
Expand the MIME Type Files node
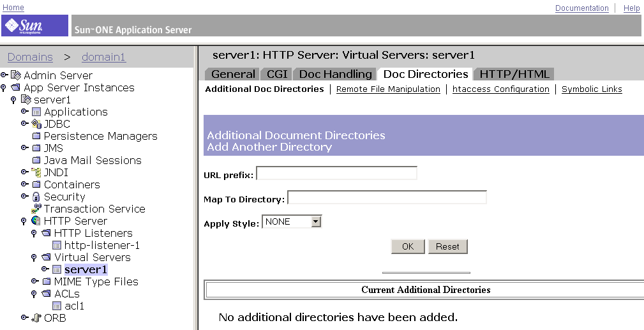tap(35, 281)
